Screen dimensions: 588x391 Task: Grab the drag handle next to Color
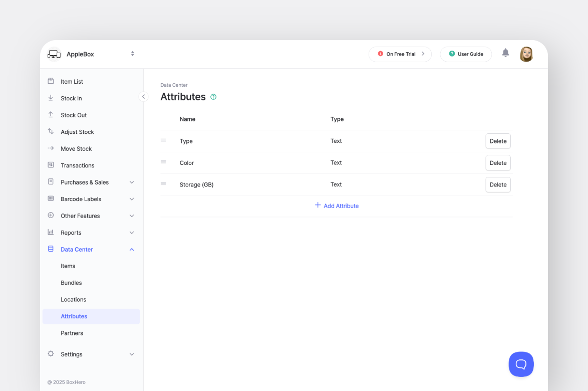pyautogui.click(x=163, y=162)
